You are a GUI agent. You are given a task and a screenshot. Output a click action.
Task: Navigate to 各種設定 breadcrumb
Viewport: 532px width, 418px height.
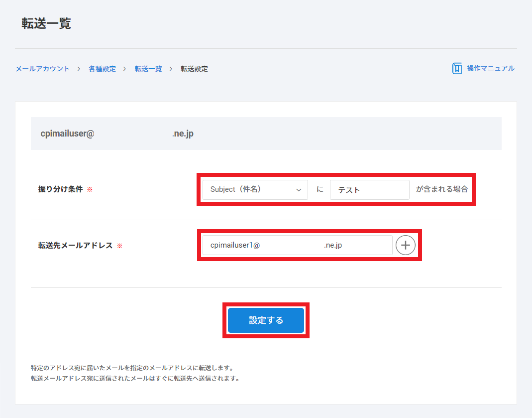coord(102,69)
